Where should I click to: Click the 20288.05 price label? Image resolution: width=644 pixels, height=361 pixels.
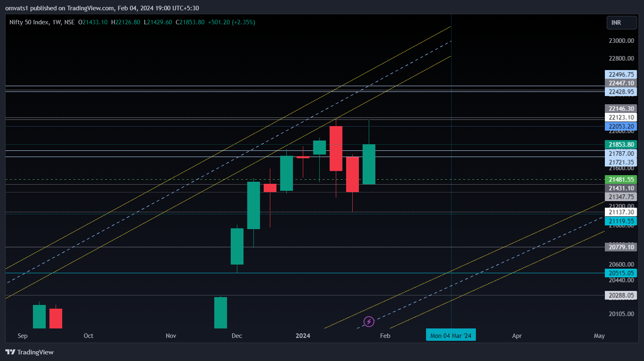[621, 295]
